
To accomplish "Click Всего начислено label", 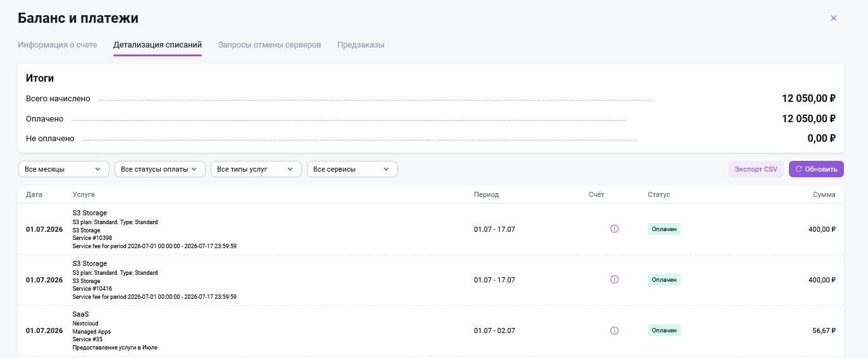I will pos(58,99).
